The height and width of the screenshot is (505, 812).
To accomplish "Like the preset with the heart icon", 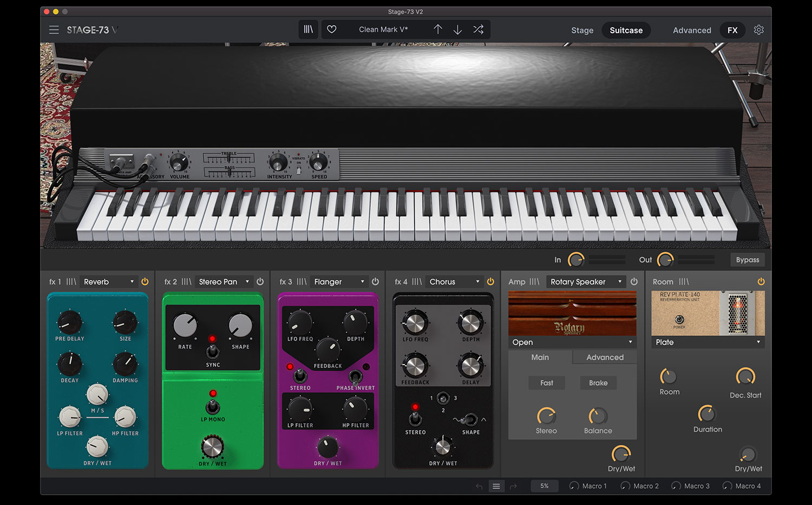I will tap(332, 30).
